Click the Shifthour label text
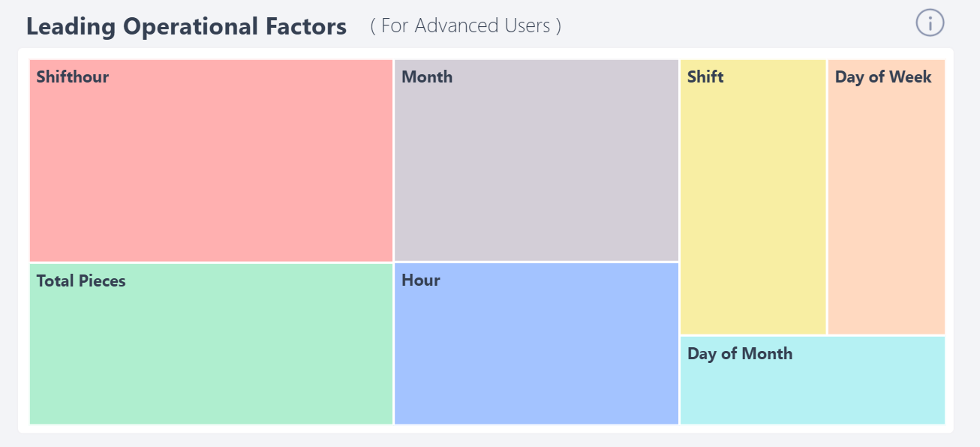 coord(71,76)
